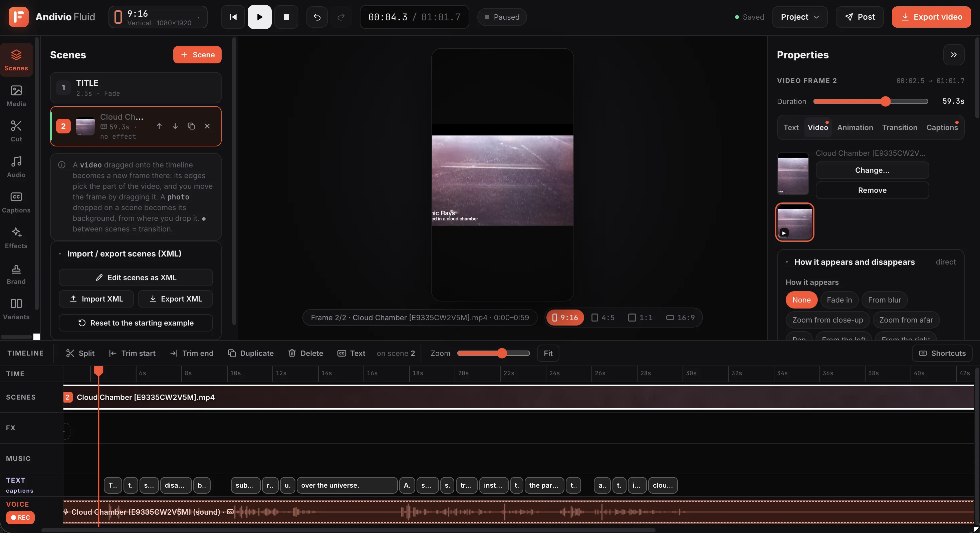Click Change... to replace the video
Screen dimensions: 980x533
click(872, 170)
